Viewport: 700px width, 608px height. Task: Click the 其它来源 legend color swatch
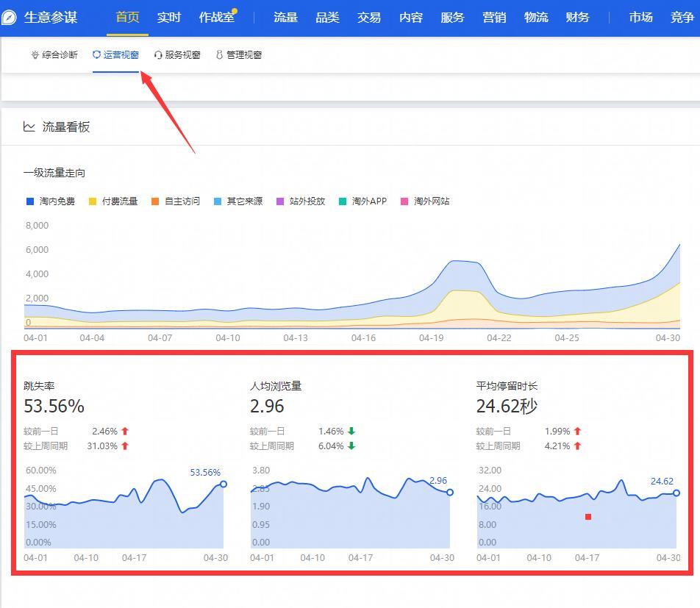pos(218,201)
